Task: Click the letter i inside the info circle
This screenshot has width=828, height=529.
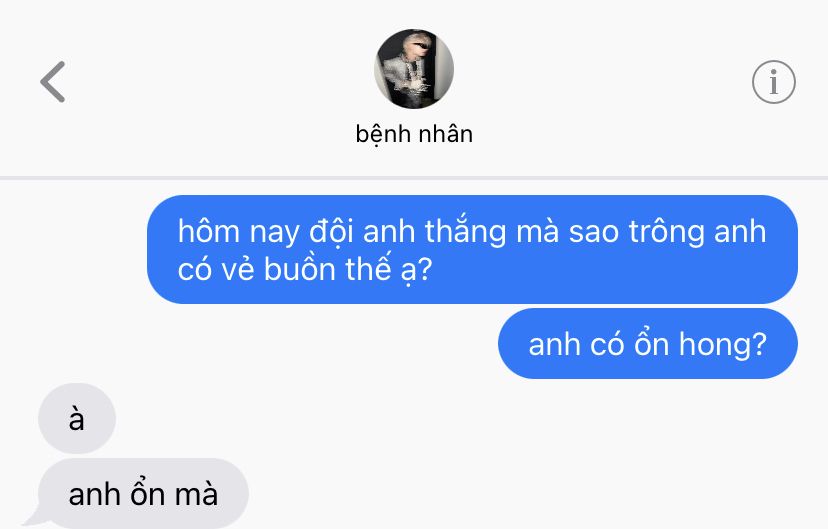Action: [x=774, y=82]
